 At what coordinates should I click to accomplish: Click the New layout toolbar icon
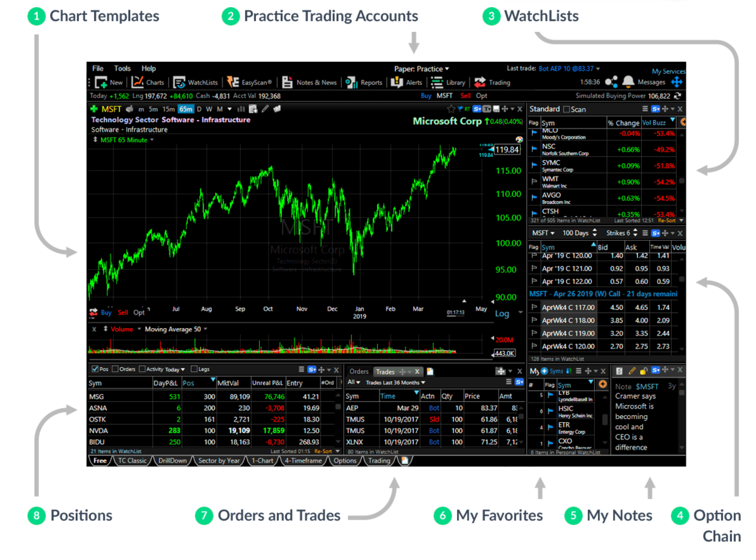(x=101, y=82)
